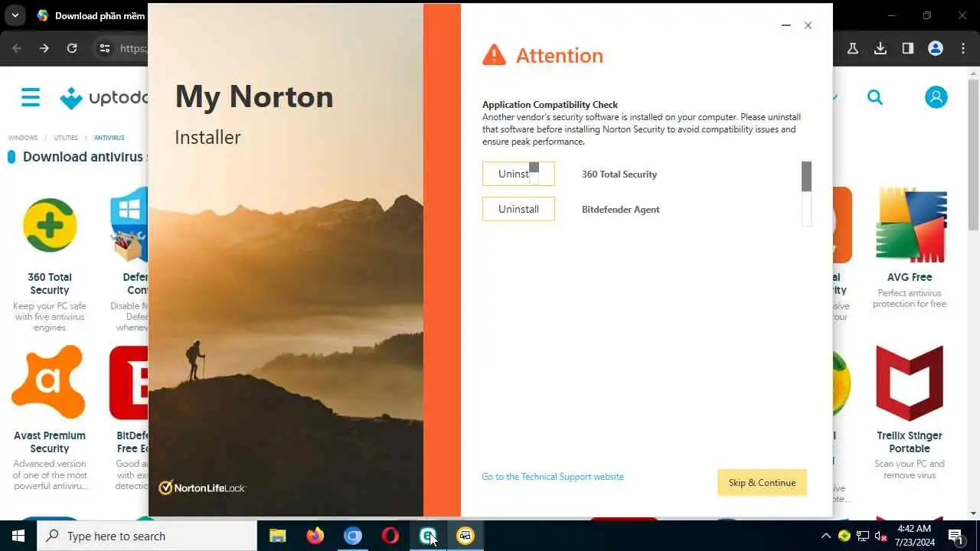Open Chrome Labs flask icon
Image resolution: width=980 pixels, height=551 pixels.
tap(852, 48)
